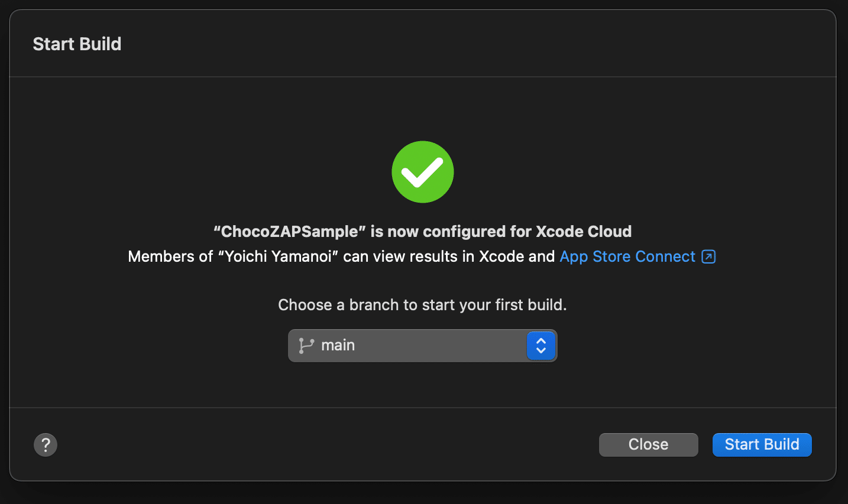Select the "main" branch name text

[x=338, y=346]
